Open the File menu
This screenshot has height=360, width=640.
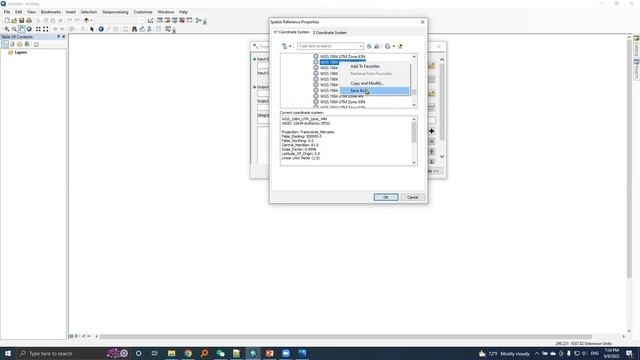[7, 12]
